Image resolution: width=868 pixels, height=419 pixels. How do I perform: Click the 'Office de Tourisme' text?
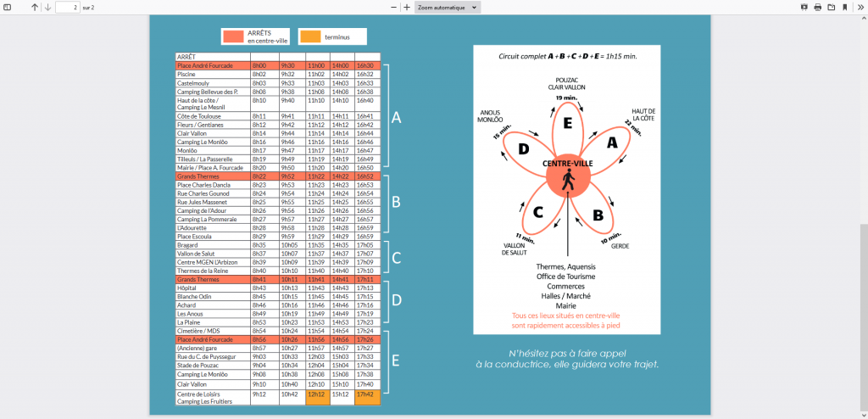tap(565, 276)
